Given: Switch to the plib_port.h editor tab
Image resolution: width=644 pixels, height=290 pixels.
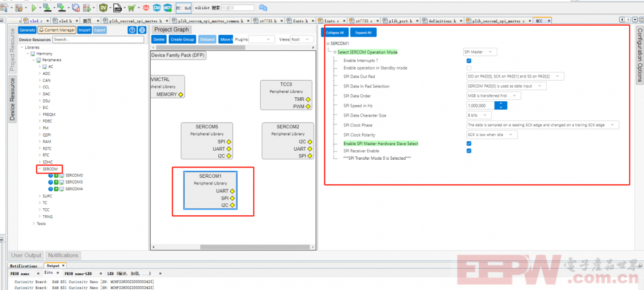Looking at the screenshot, I should pyautogui.click(x=400, y=21).
